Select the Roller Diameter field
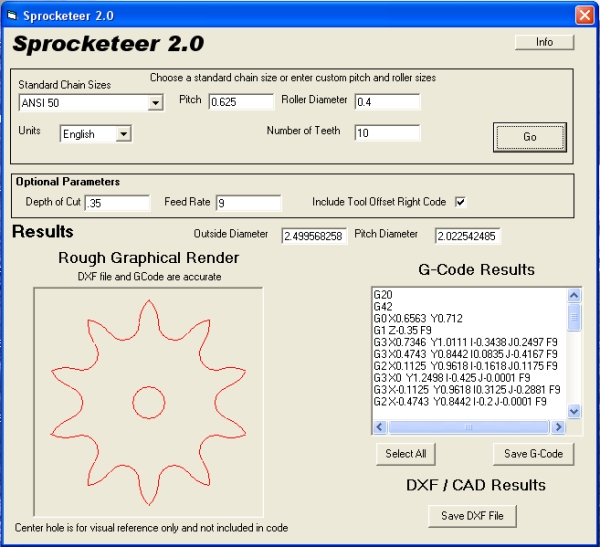 pos(386,102)
